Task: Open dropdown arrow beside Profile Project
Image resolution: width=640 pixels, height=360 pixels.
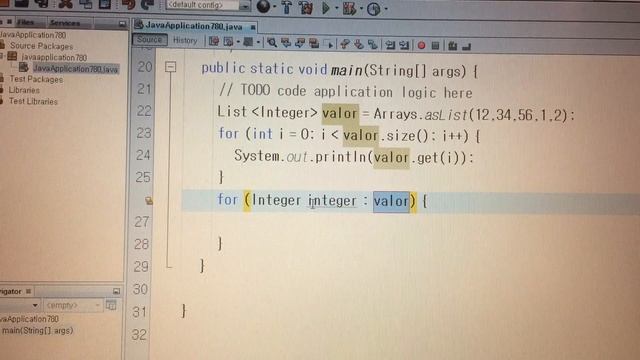Action: [x=386, y=9]
